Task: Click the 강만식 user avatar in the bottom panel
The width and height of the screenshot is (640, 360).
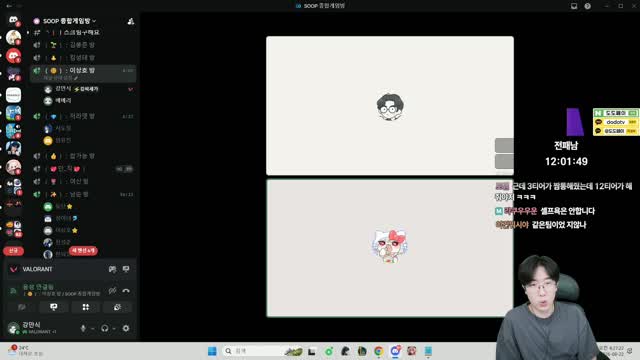Action: 13,328
